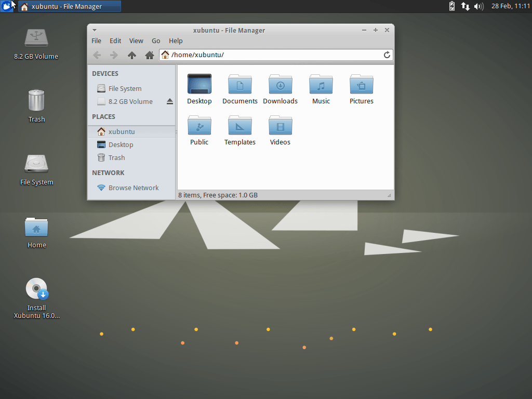
Task: Open the Music folder
Action: (321, 89)
